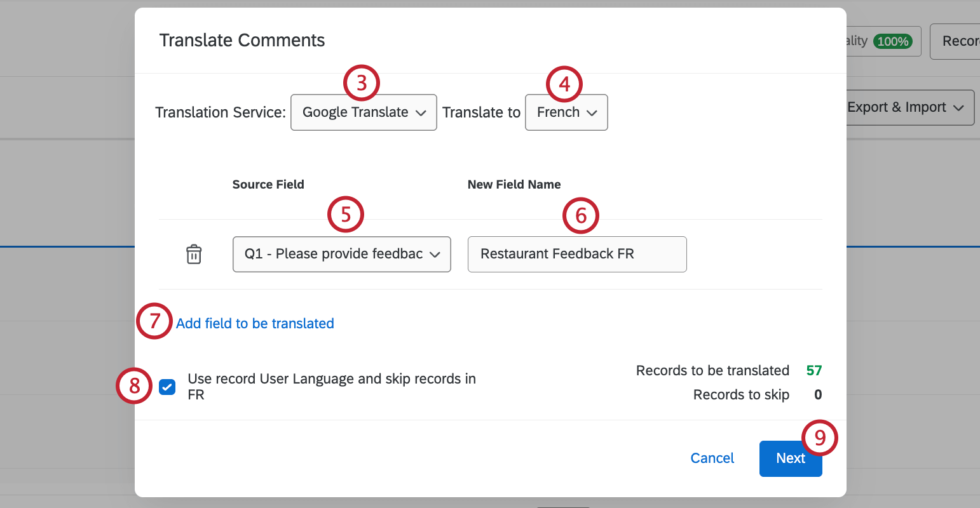980x508 pixels.
Task: Open the Source Field question dropdown
Action: pos(341,254)
